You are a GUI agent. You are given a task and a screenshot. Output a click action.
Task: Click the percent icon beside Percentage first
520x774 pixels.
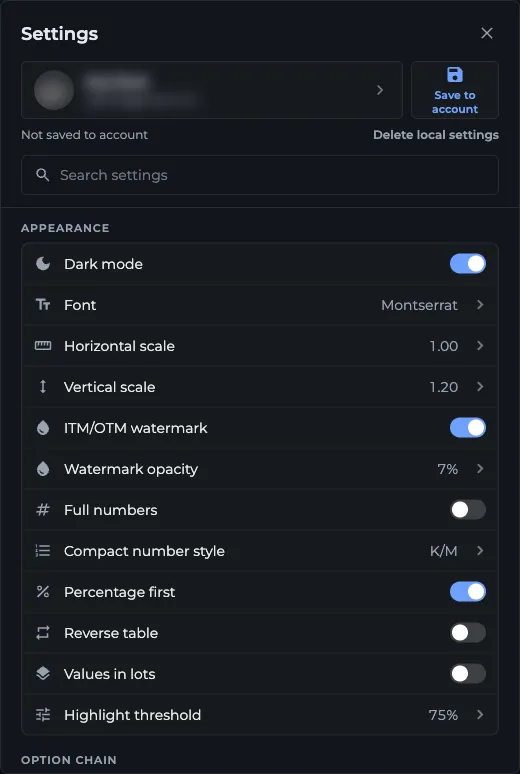coord(43,592)
